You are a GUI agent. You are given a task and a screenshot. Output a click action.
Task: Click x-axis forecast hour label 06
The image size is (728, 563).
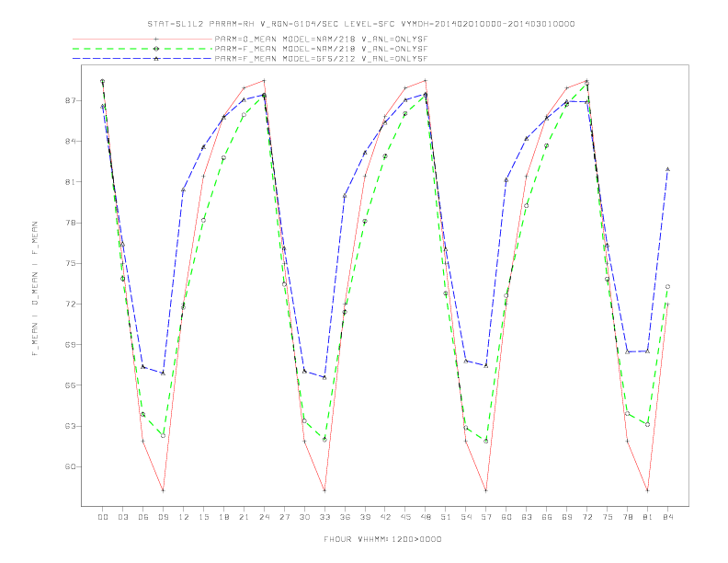[x=143, y=517]
